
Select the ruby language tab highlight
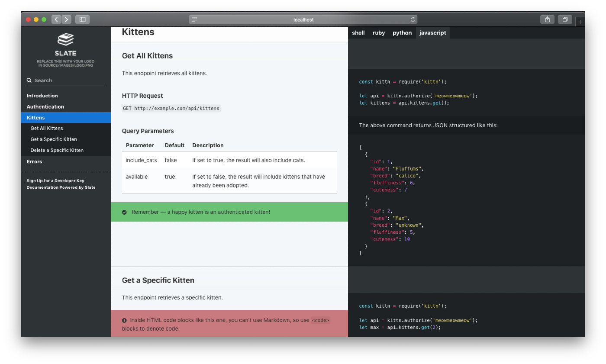coord(378,32)
